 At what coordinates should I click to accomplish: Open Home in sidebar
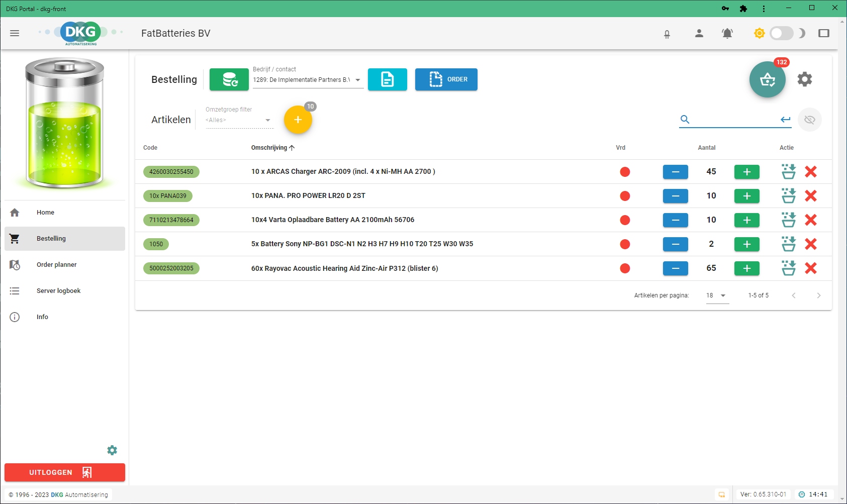click(65, 213)
